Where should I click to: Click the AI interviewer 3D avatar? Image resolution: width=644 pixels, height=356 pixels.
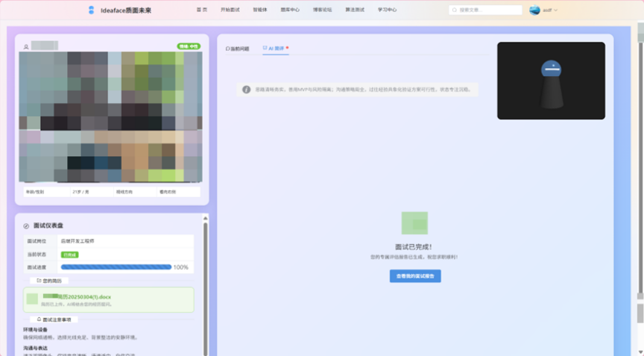tap(551, 82)
